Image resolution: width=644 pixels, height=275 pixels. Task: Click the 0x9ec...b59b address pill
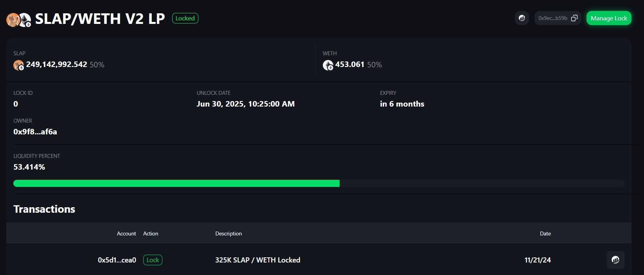click(x=558, y=18)
